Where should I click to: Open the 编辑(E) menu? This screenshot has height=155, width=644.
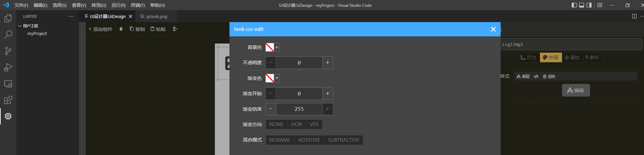click(40, 5)
